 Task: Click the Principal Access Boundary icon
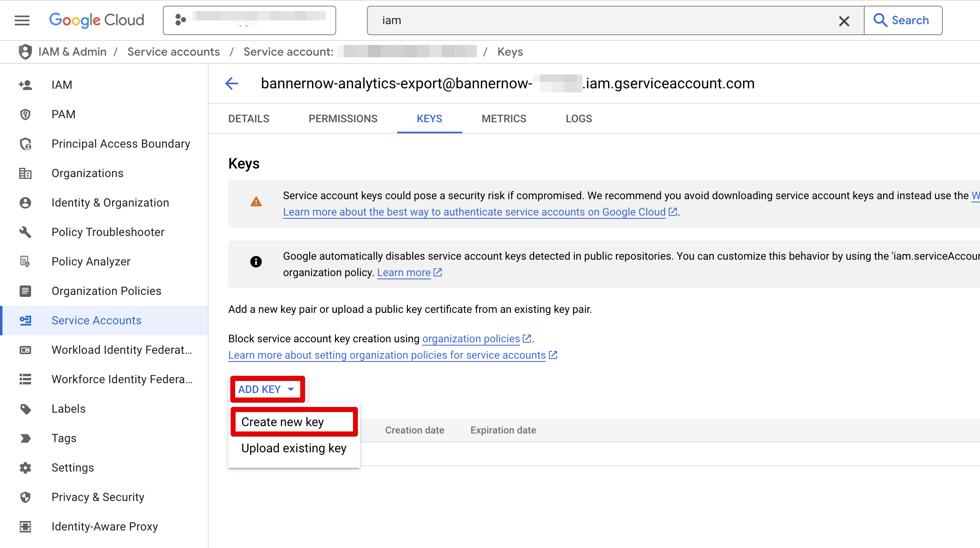(25, 144)
